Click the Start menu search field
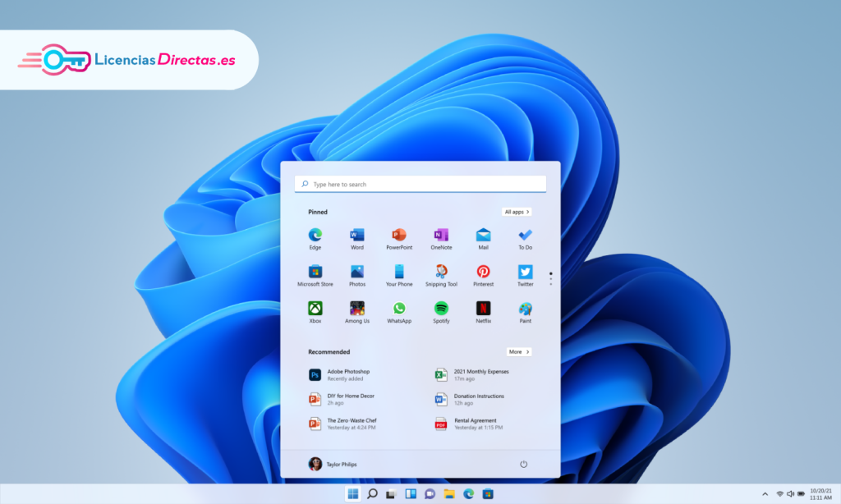Viewport: 841px width, 504px height. pyautogui.click(x=420, y=183)
